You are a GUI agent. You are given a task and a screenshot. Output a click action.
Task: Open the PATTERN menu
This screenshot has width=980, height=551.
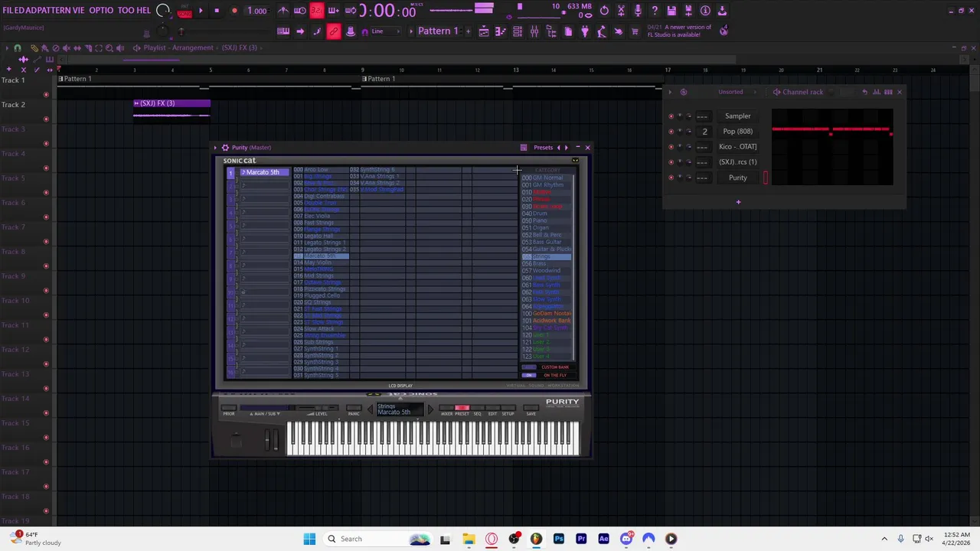[52, 11]
